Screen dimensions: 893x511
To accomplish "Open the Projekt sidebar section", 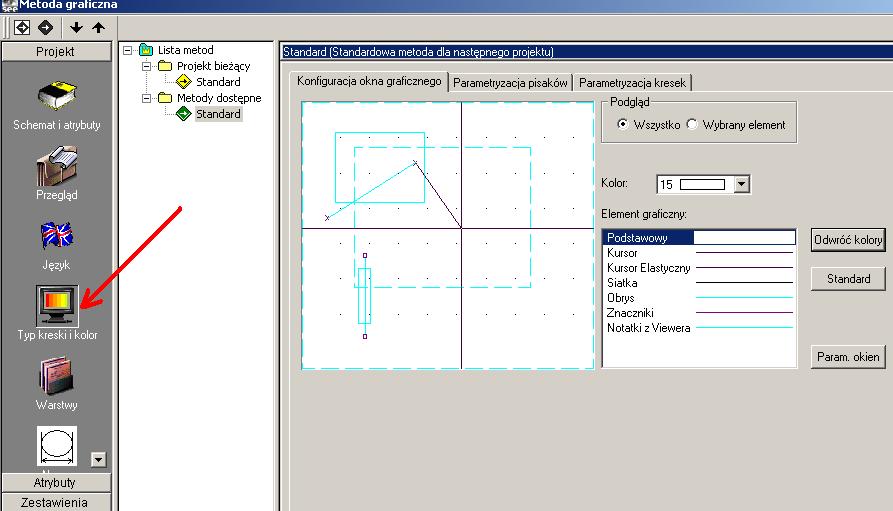I will click(55, 51).
